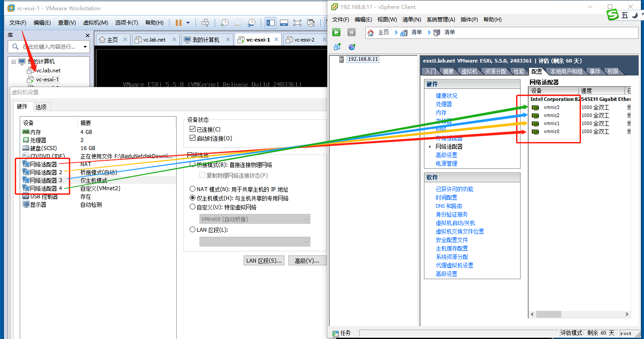Click the send Ctrl+Alt+Del toolbar icon
This screenshot has width=644, height=339.
pos(205,23)
